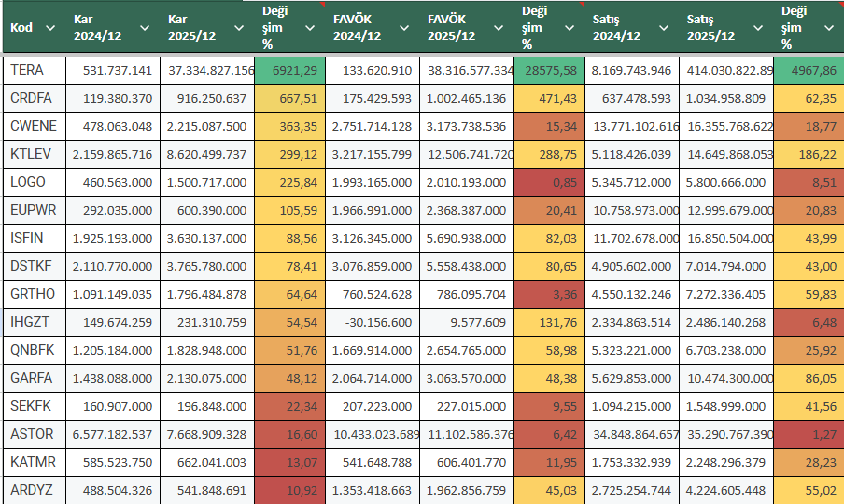844x504 pixels.
Task: Select the 86,05 GARFA sales change
Action: [809, 378]
